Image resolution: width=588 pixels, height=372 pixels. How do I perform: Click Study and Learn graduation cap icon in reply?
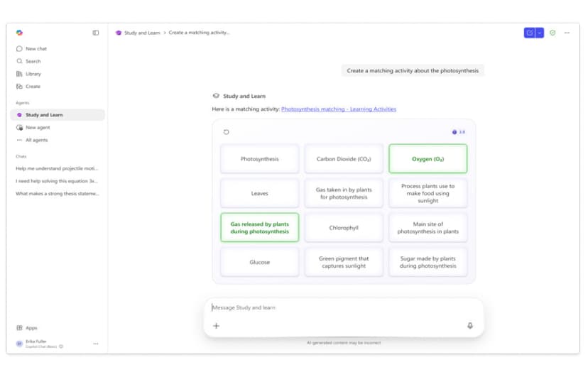click(x=216, y=96)
